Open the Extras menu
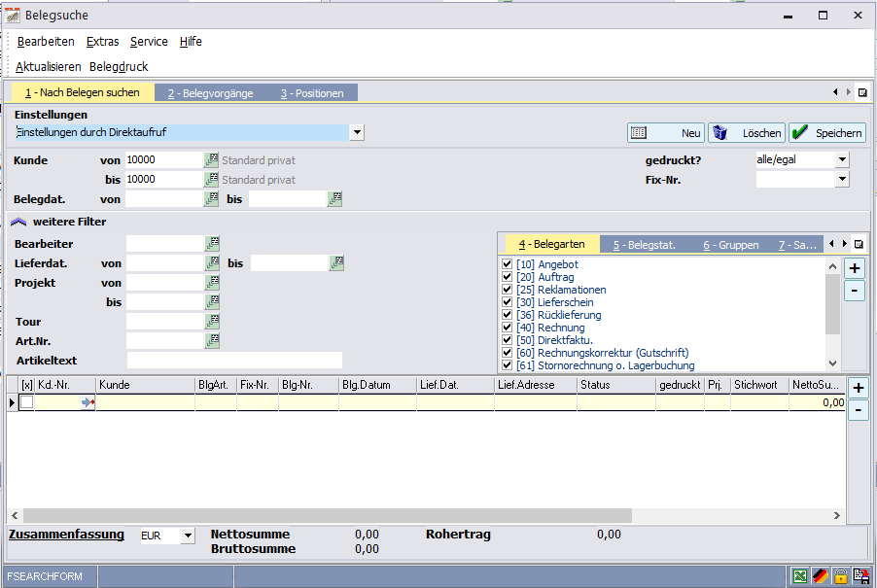This screenshot has height=588, width=877. (102, 42)
